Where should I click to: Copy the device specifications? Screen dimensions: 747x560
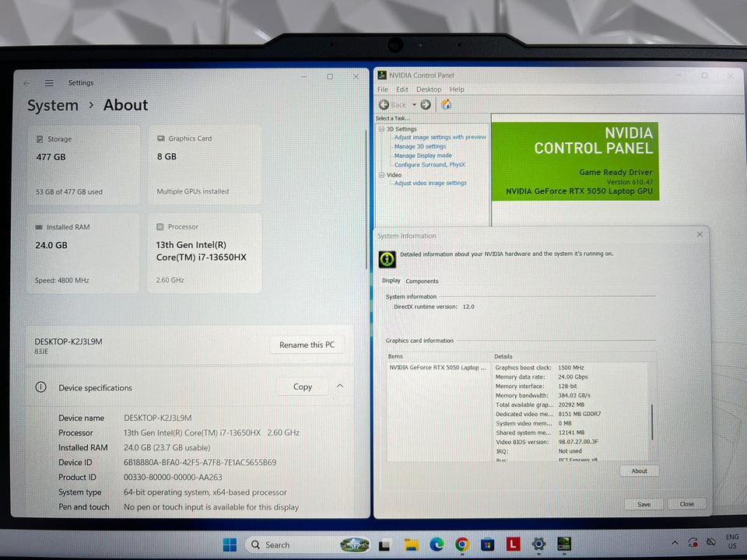tap(303, 387)
